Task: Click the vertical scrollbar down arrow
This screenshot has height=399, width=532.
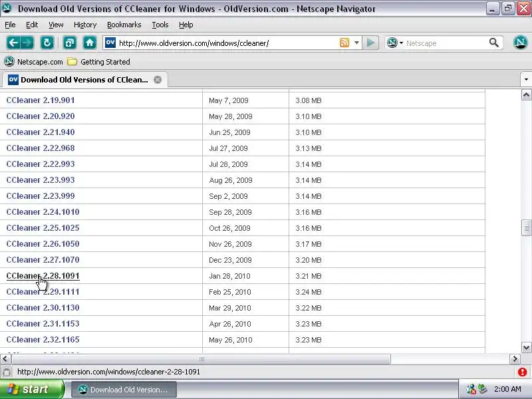Action: pos(526,347)
